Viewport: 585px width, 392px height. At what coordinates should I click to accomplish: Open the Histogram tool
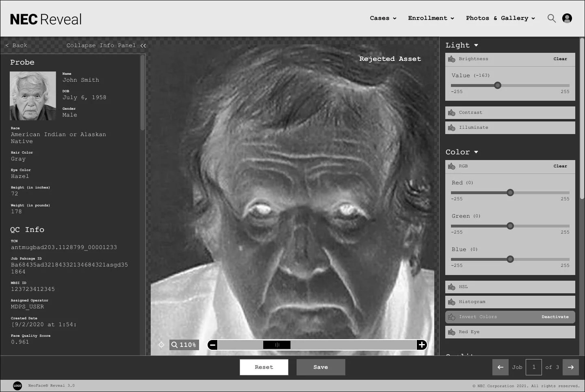(x=451, y=302)
